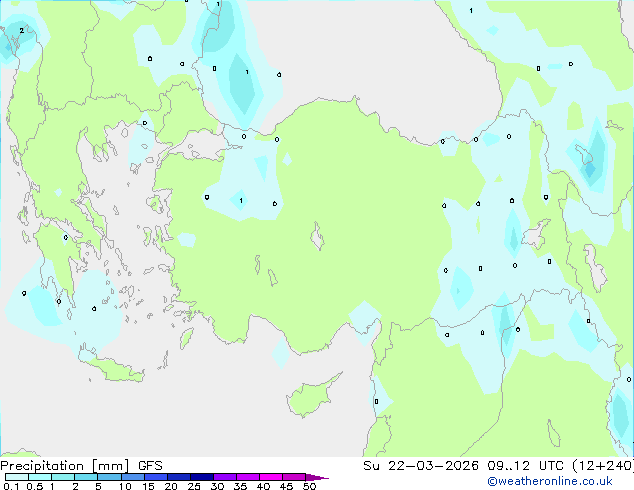Click the '50' legend scale label
The width and height of the screenshot is (634, 490).
pos(309,486)
